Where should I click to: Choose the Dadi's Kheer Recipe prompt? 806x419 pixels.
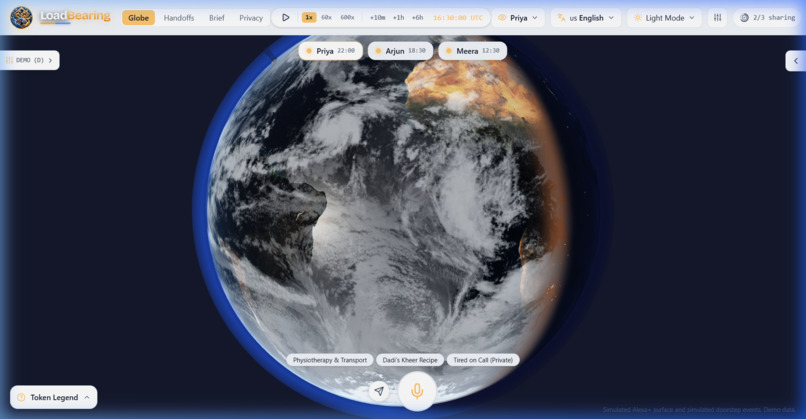[410, 360]
